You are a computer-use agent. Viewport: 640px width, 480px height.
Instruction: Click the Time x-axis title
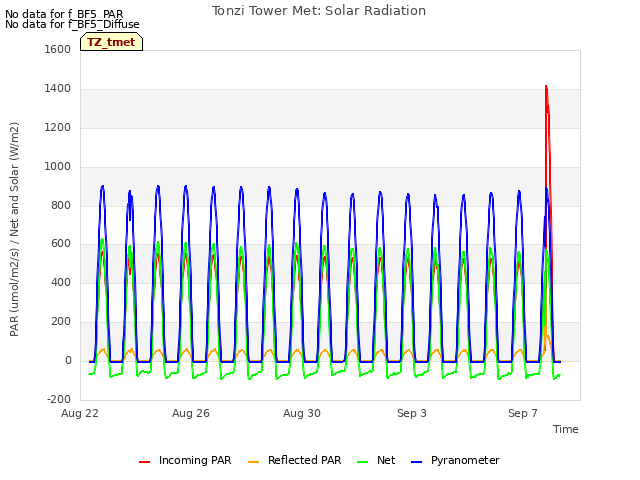click(566, 429)
